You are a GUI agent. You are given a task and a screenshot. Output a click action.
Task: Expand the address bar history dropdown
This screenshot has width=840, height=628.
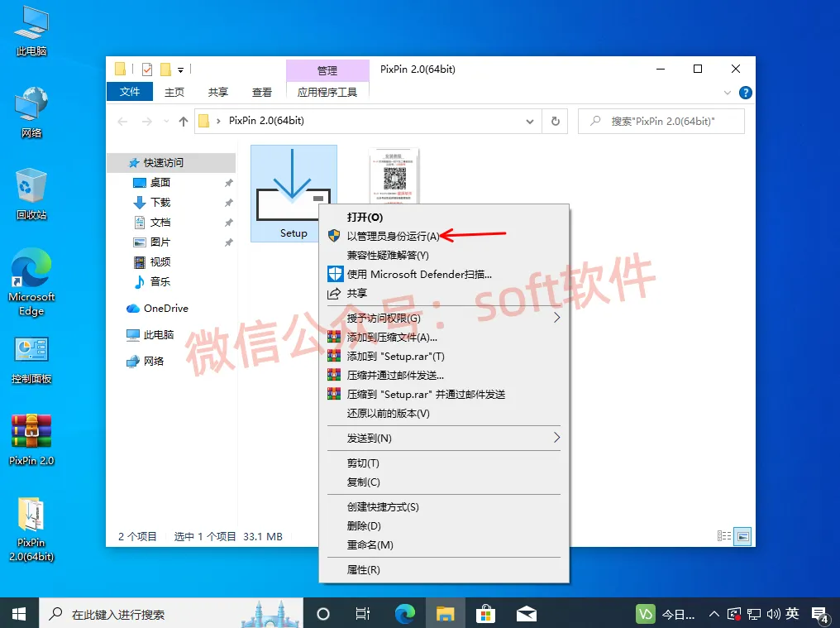click(530, 122)
